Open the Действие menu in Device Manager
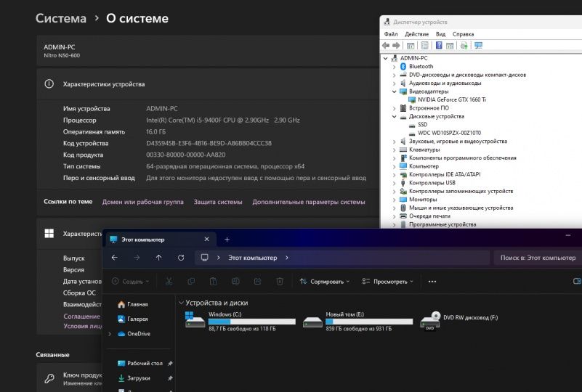 tap(416, 34)
